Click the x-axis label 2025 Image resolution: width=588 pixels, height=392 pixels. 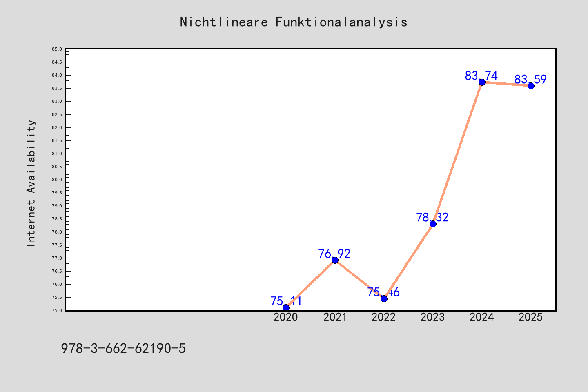[x=531, y=317]
